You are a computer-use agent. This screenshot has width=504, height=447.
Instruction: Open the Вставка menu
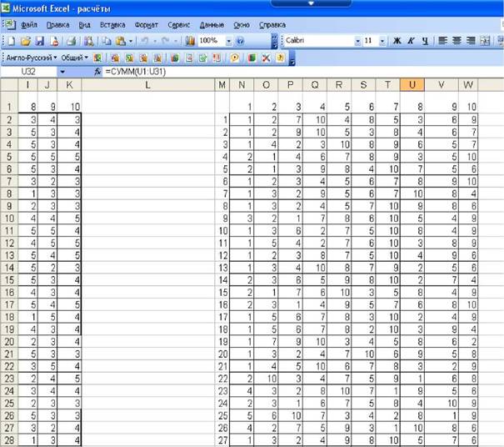pyautogui.click(x=112, y=25)
